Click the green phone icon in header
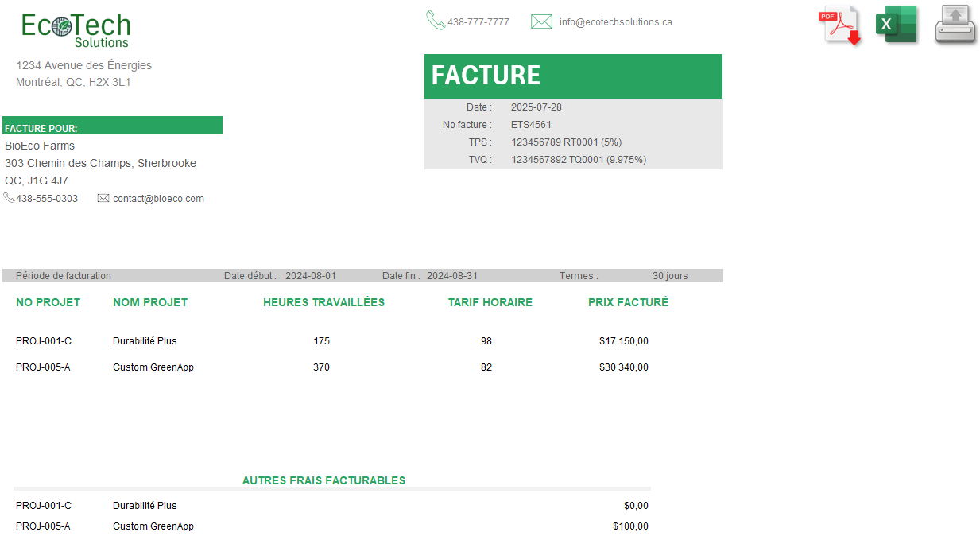980x536 pixels. [435, 21]
